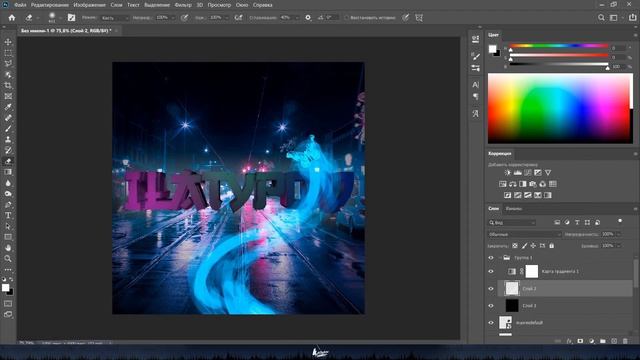
Task: Add layer style fx icon
Action: pos(569,341)
